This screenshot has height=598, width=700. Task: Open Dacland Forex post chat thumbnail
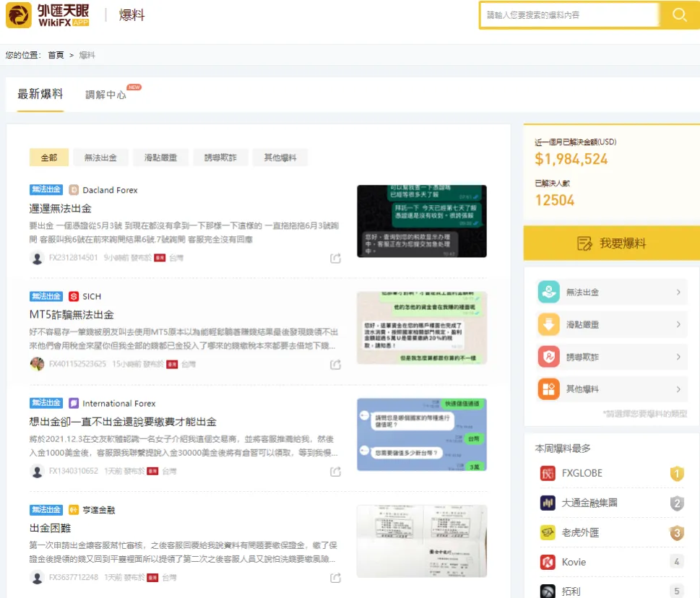(422, 221)
